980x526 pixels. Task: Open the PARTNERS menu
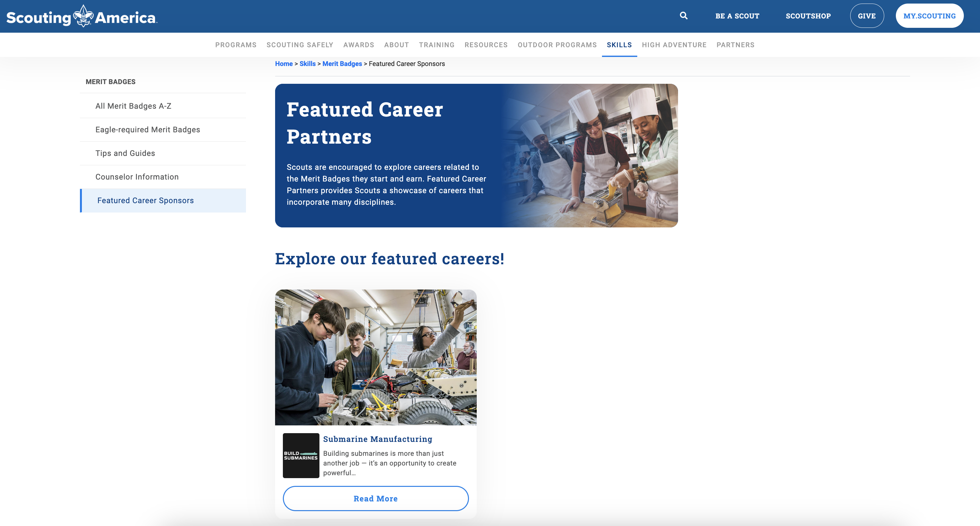[x=735, y=45]
